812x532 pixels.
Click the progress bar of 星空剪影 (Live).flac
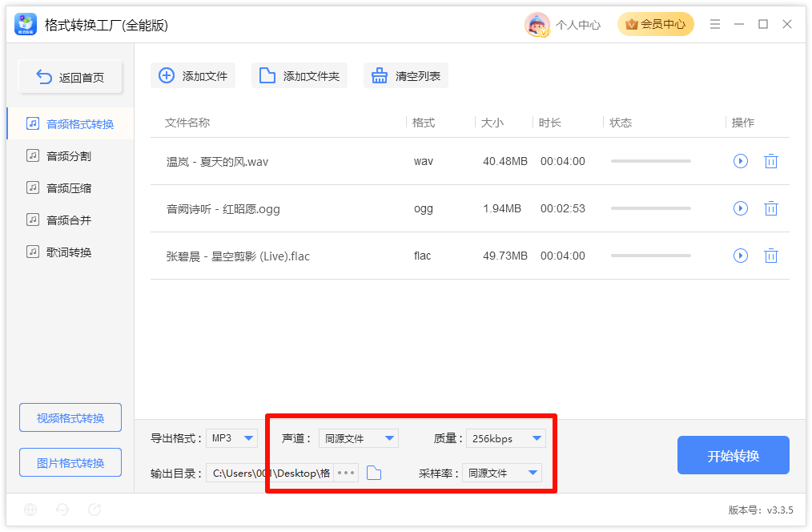[650, 256]
